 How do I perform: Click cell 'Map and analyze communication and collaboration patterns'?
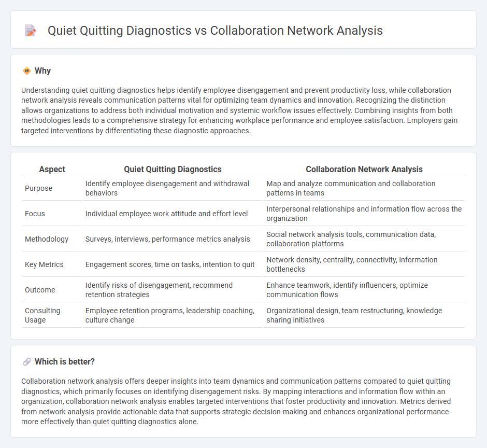coord(364,188)
